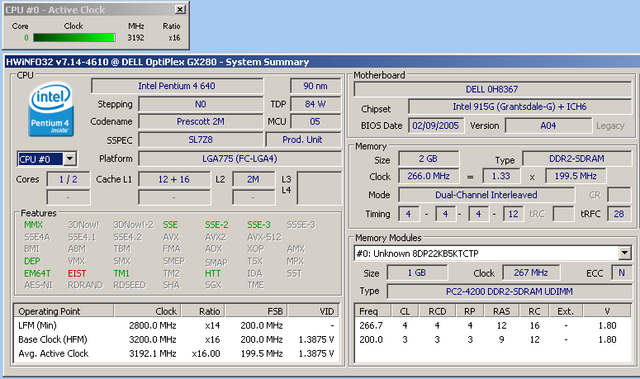Click the BIOS Version A04 field
640x379 pixels.
548,126
